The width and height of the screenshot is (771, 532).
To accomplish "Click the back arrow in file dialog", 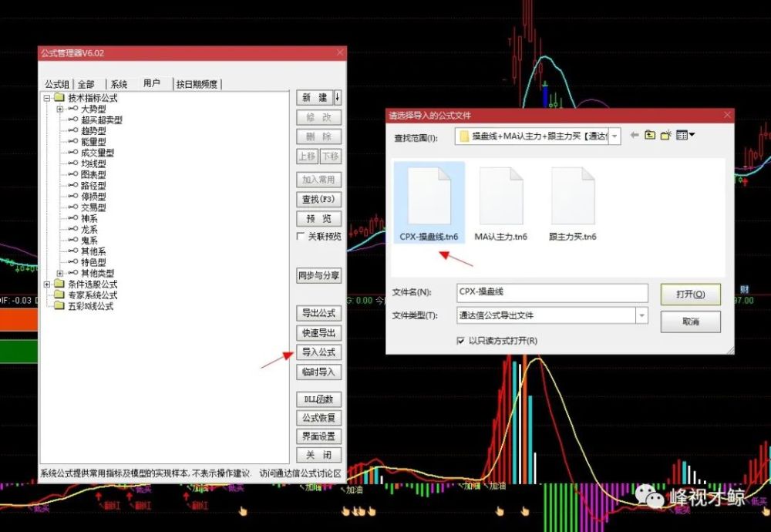I will coord(635,136).
